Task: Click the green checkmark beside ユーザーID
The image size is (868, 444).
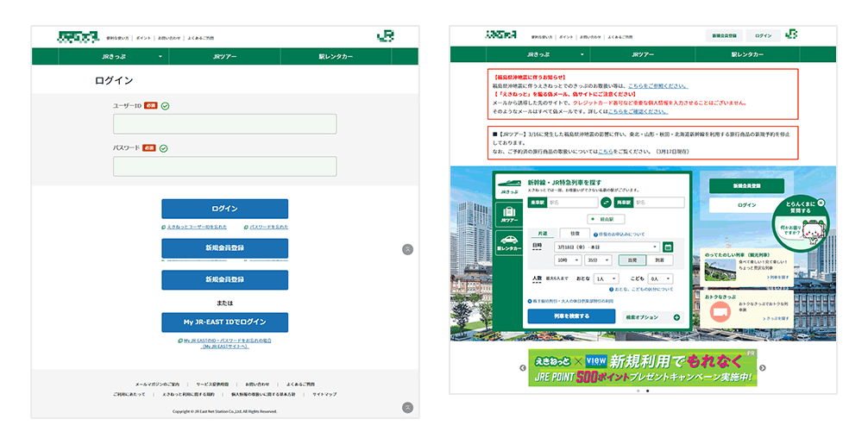Action: (x=165, y=105)
